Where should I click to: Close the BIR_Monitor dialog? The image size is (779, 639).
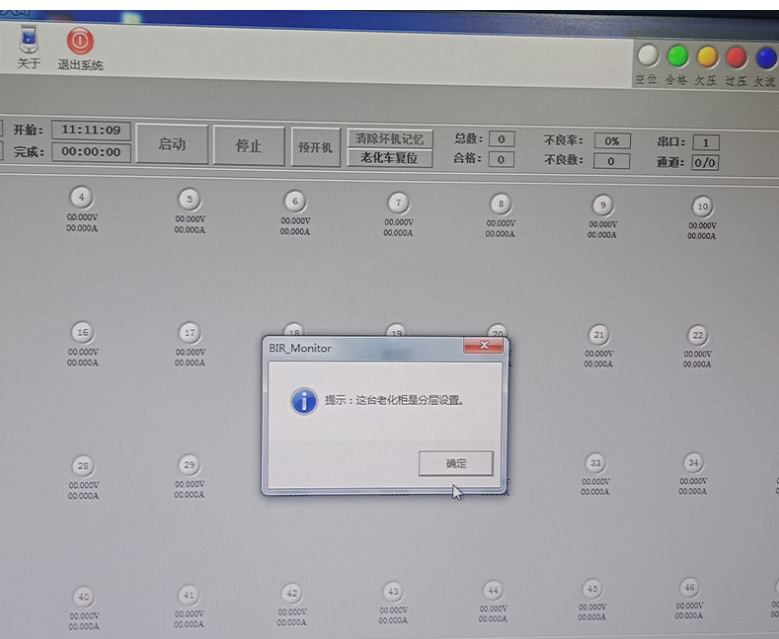(484, 345)
